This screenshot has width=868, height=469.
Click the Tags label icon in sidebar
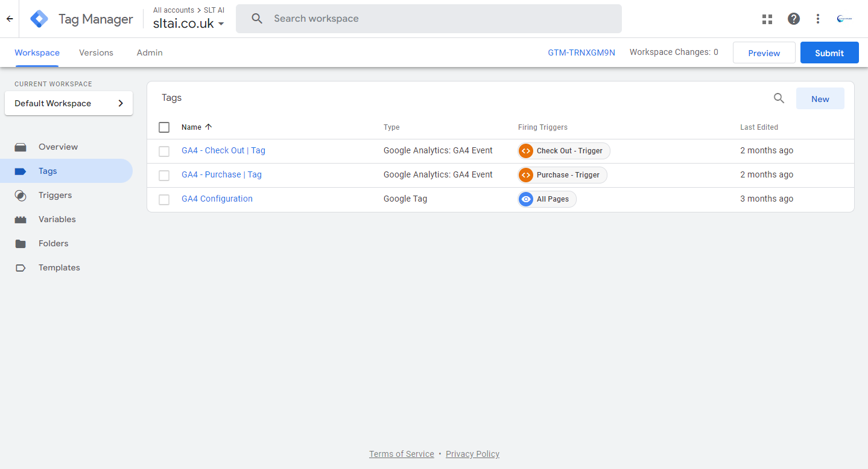point(21,171)
